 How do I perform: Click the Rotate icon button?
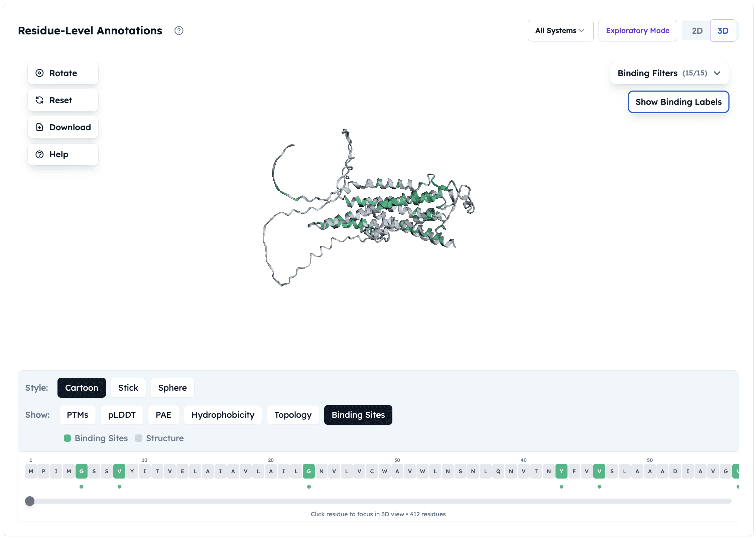pos(39,73)
